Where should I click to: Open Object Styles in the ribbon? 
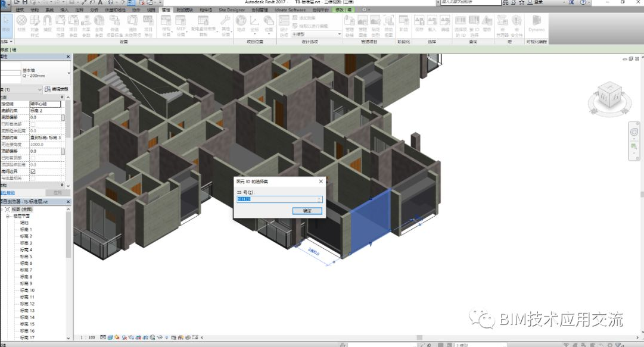(35, 26)
